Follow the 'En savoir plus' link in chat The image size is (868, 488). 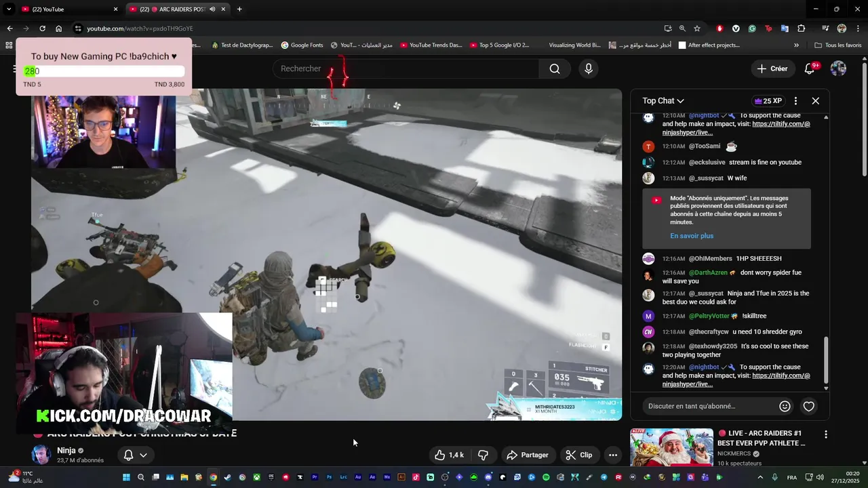tap(692, 236)
